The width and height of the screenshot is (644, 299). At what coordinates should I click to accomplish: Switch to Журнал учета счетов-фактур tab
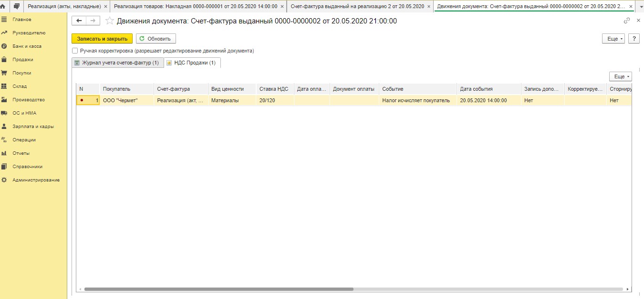117,63
